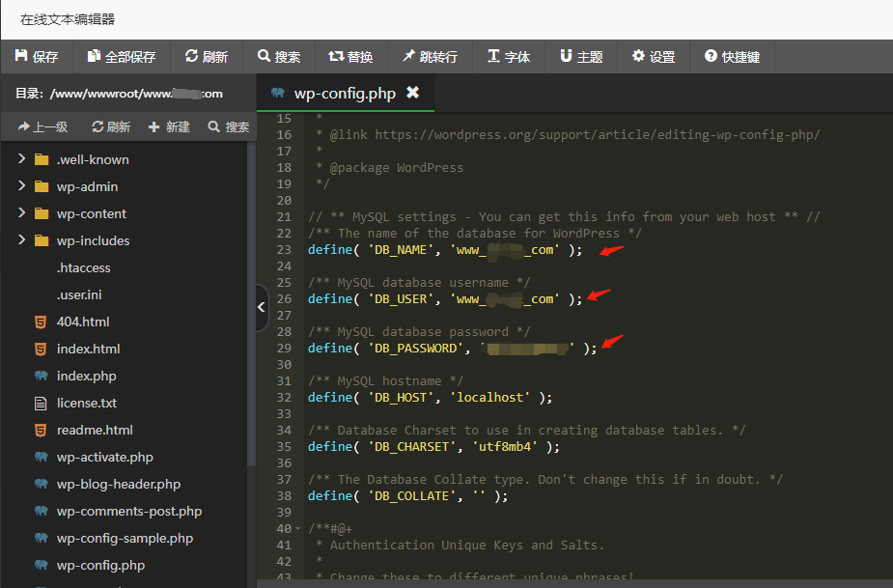This screenshot has height=588, width=893.
Task: Open Search (搜索) from the top toolbar
Action: pyautogui.click(x=278, y=56)
